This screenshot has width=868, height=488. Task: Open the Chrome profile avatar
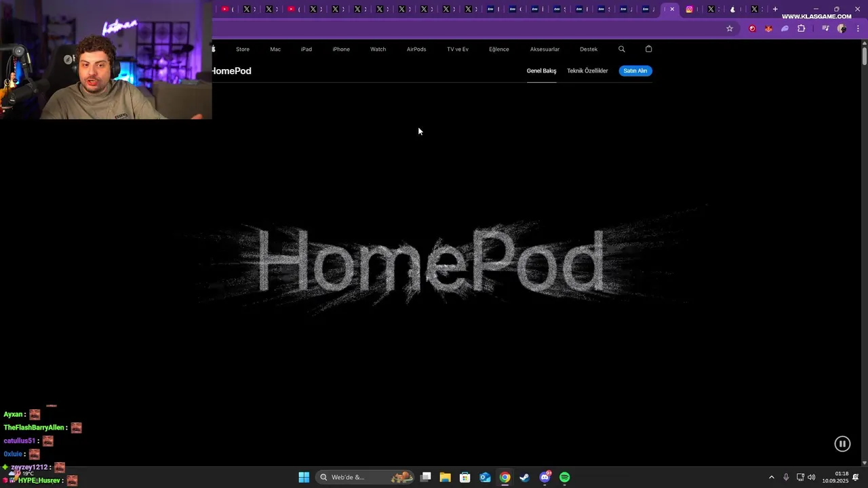[842, 28]
